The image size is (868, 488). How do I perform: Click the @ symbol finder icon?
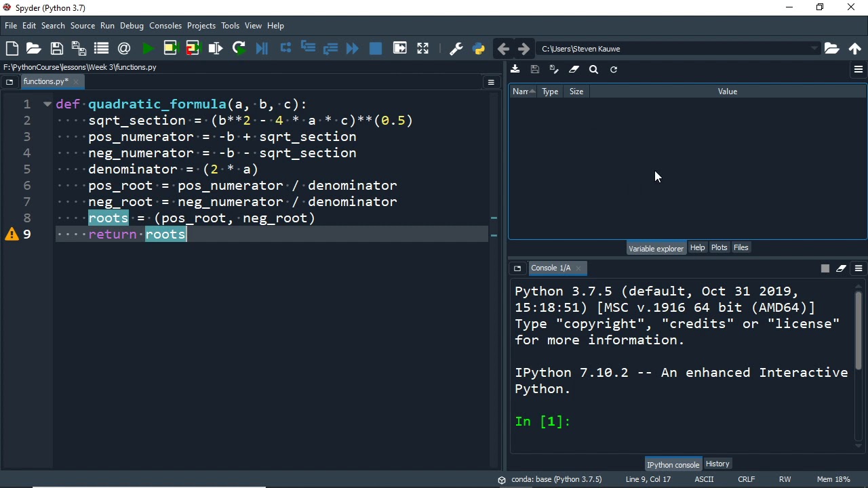coord(124,49)
